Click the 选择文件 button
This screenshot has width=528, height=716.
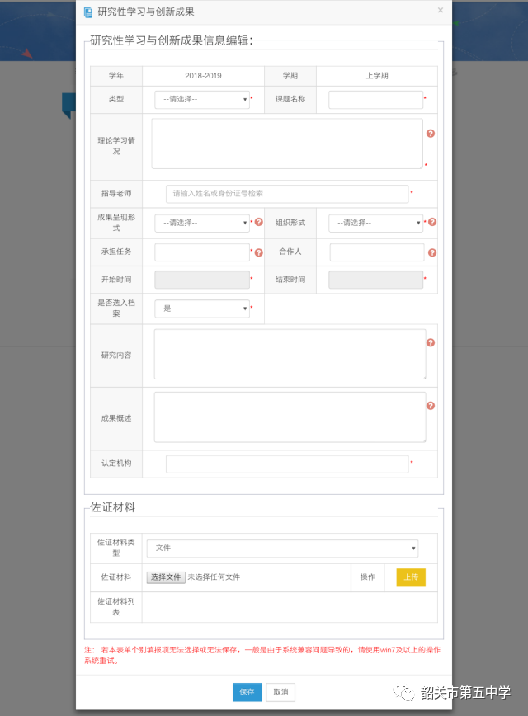coord(166,577)
